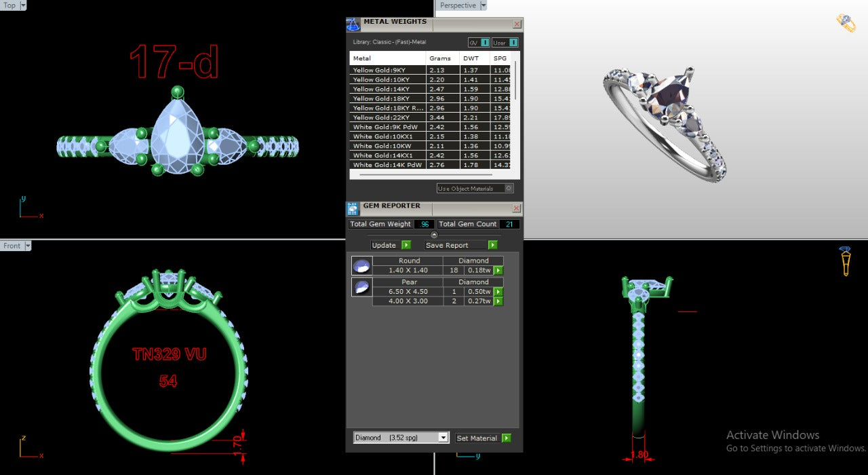This screenshot has width=868, height=475.
Task: Close the Gem Reporter panel
Action: click(x=517, y=208)
